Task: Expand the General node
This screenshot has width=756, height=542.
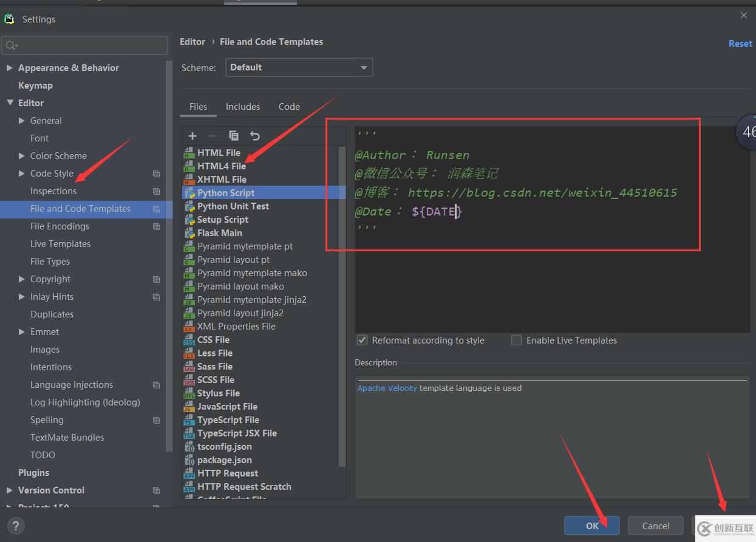Action: pos(22,121)
